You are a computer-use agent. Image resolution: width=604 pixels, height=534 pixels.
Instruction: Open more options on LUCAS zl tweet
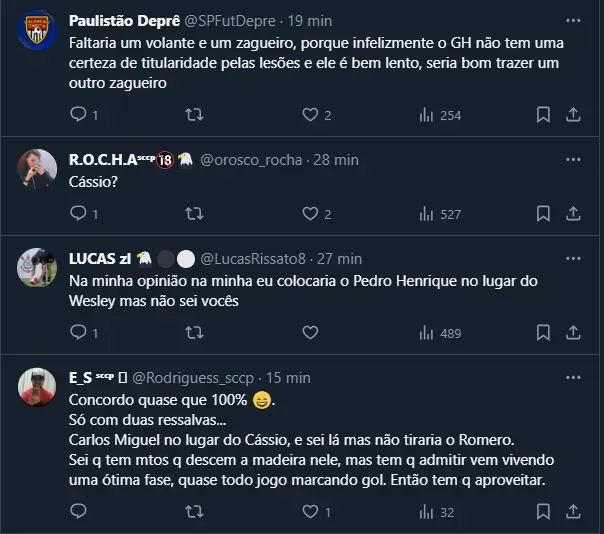(572, 259)
